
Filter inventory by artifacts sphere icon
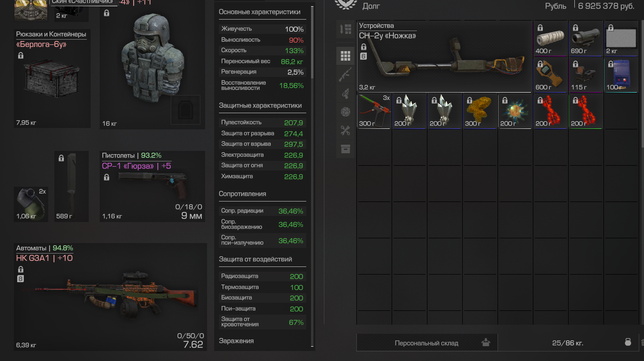pos(345,112)
